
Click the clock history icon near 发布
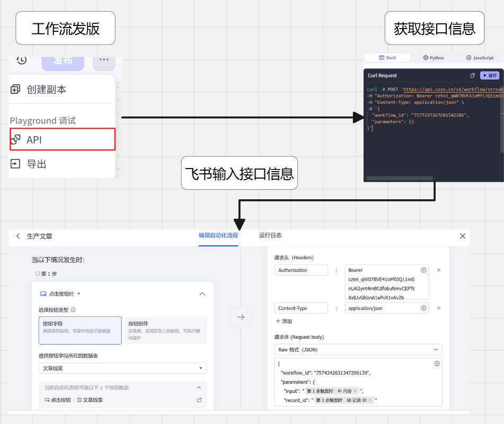(21, 60)
